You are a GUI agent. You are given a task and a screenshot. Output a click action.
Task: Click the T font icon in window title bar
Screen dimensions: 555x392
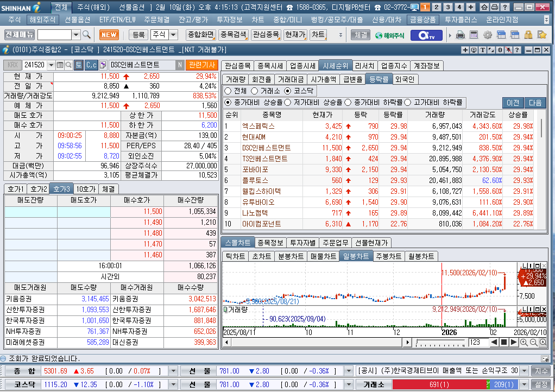click(x=483, y=50)
